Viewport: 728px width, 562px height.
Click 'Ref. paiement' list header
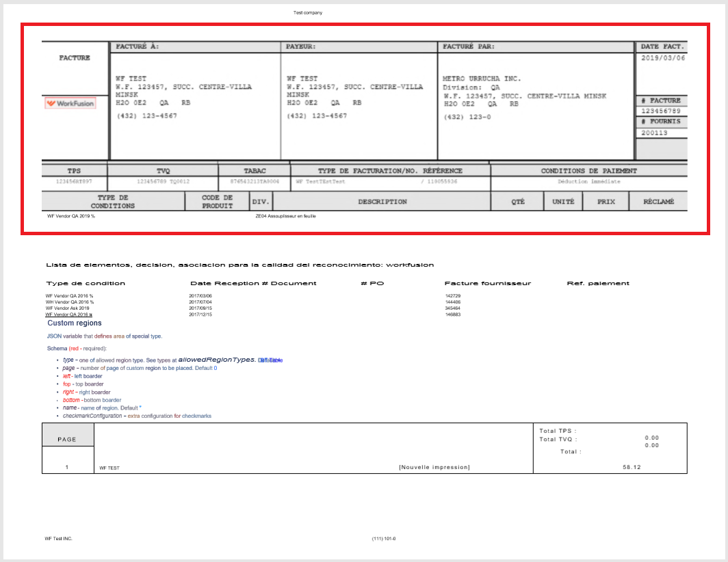click(598, 284)
